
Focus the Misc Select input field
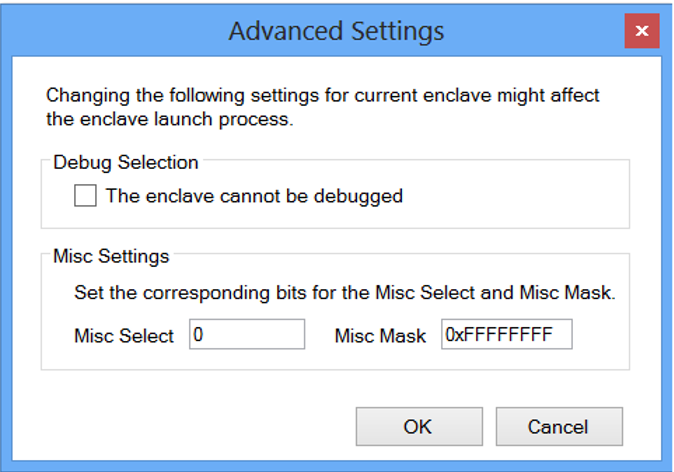point(247,335)
